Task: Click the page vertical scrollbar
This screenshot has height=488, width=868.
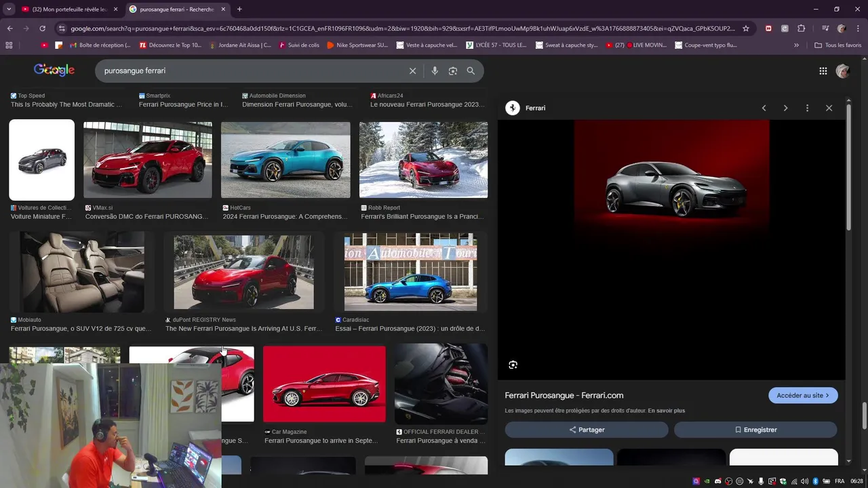Action: coord(865,415)
